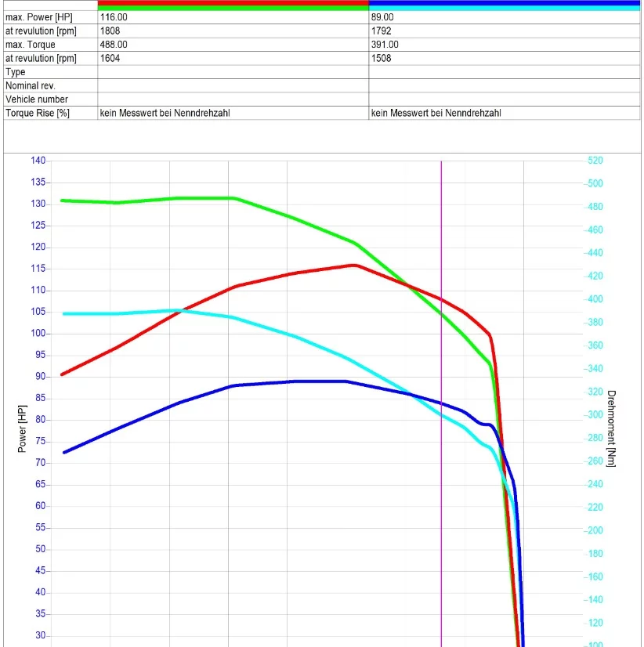Click the empty Type field in first column
The width and height of the screenshot is (644, 647).
coord(233,72)
